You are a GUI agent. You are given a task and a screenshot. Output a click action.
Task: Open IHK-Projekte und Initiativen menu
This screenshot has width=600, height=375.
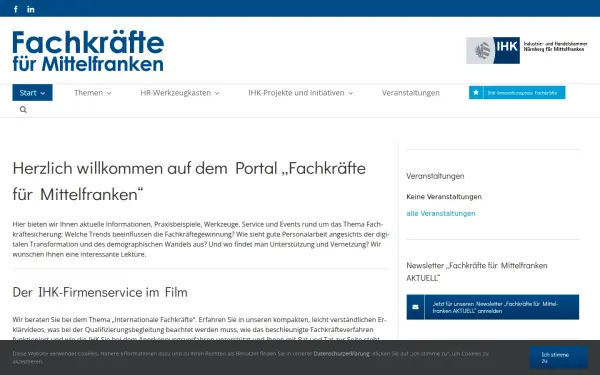coord(300,93)
